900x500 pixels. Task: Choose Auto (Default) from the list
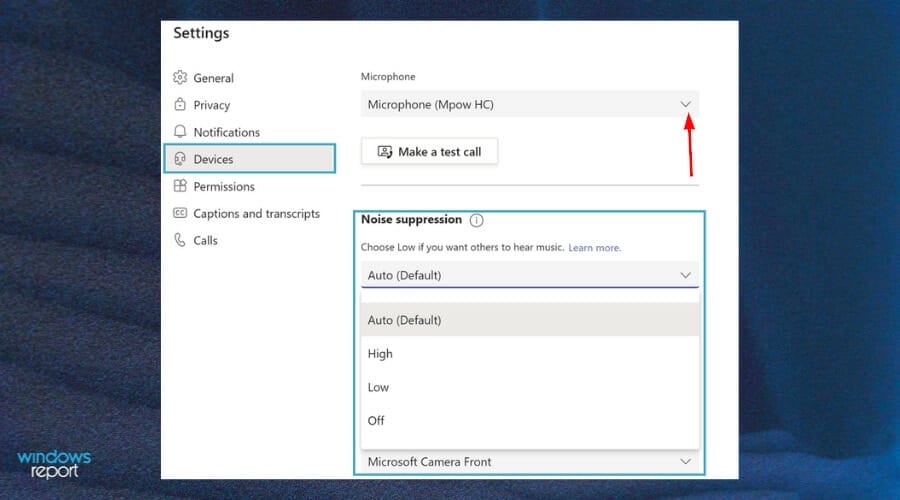coord(530,320)
